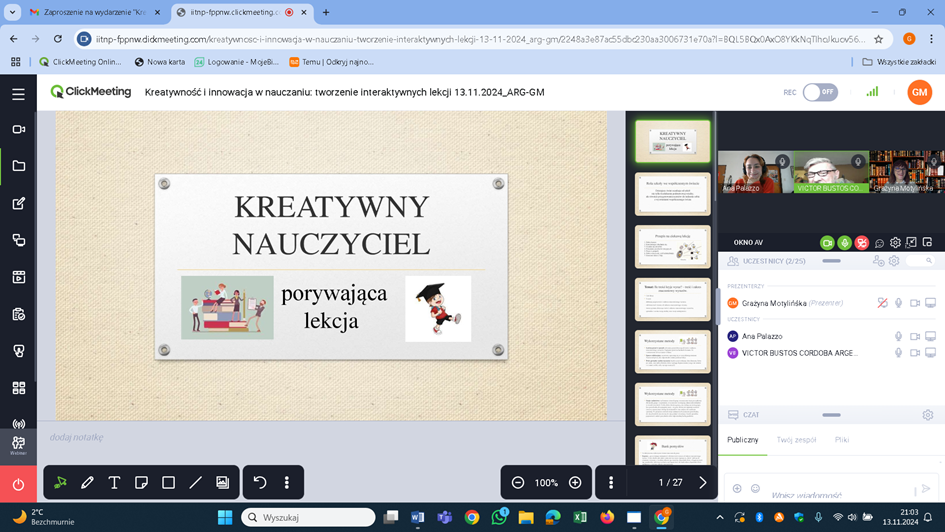945x532 pixels.
Task: Select the laser pointer tool
Action: coord(60,483)
